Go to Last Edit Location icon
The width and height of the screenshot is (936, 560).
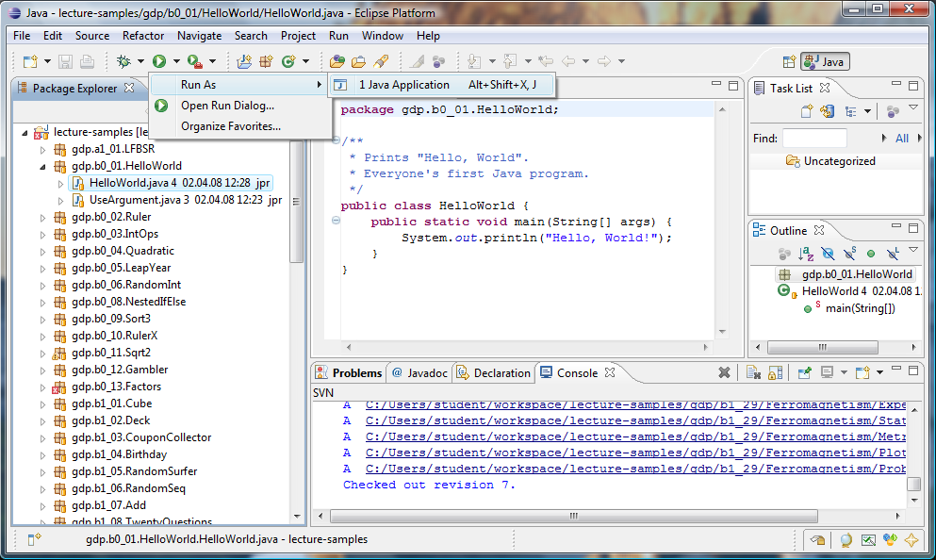click(546, 61)
